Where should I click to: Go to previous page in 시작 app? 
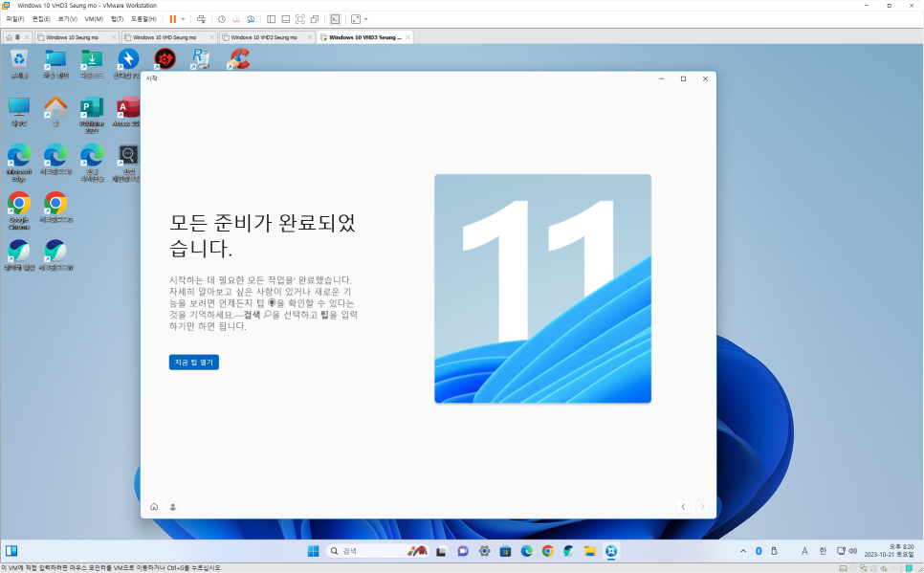tap(683, 506)
